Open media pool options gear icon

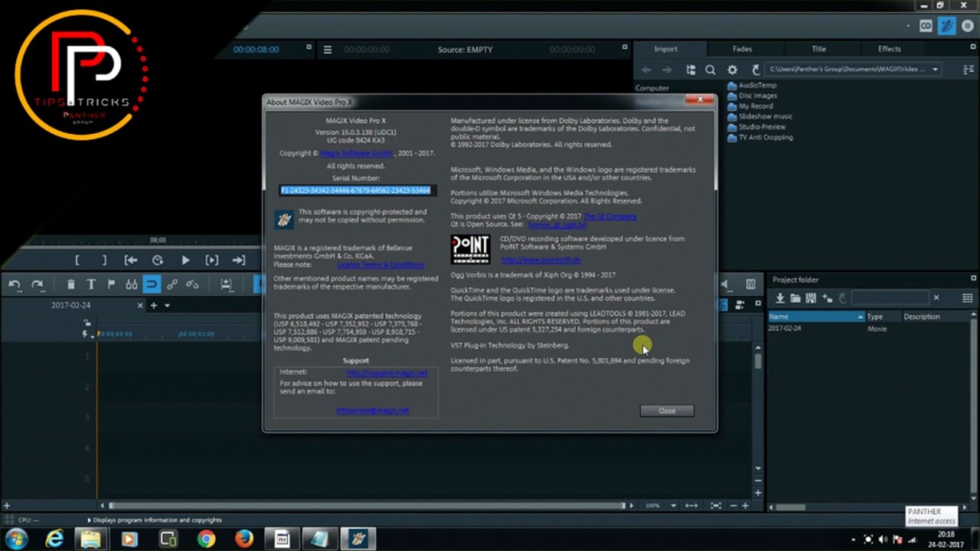[732, 70]
